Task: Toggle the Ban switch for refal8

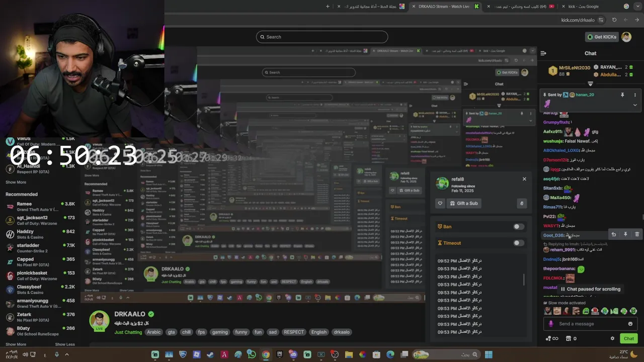Action: (x=518, y=227)
